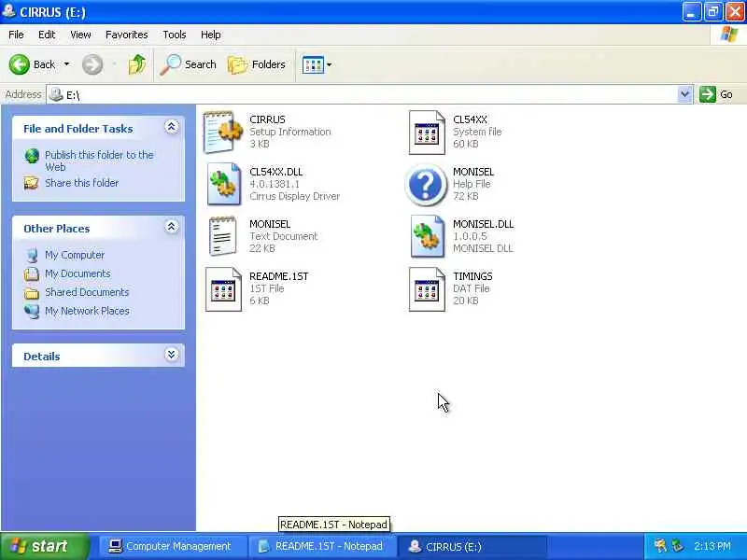This screenshot has height=560, width=747.
Task: Select the TIMINGS DAT file icon
Action: click(427, 289)
